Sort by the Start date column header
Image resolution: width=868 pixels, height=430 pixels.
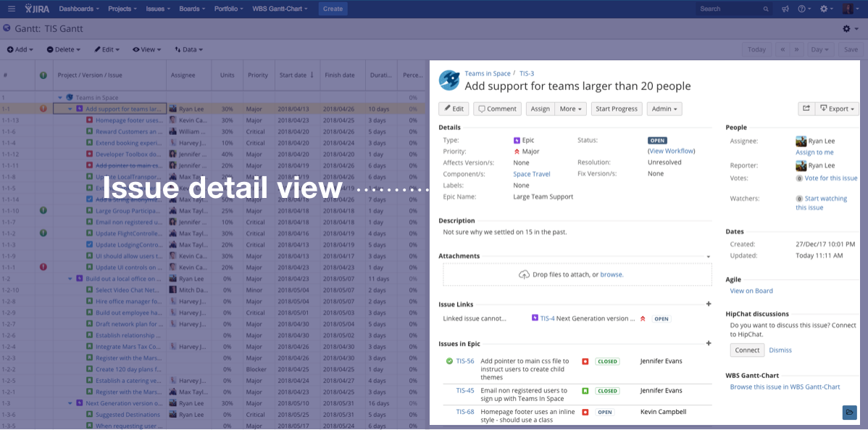[297, 75]
